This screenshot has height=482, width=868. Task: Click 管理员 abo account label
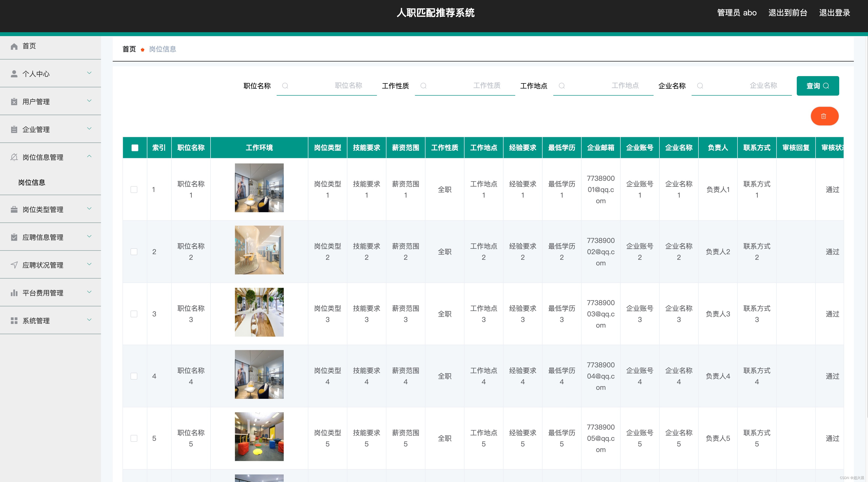(x=737, y=13)
